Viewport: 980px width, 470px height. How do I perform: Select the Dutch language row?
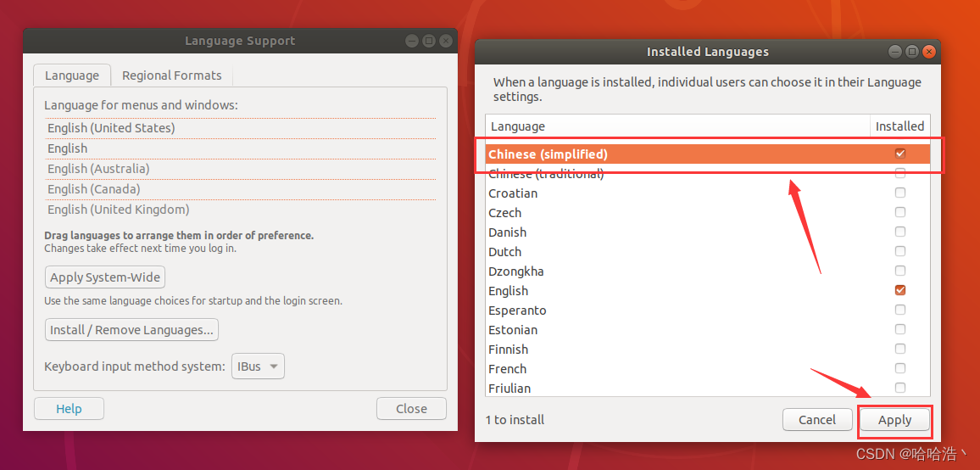[x=708, y=252]
